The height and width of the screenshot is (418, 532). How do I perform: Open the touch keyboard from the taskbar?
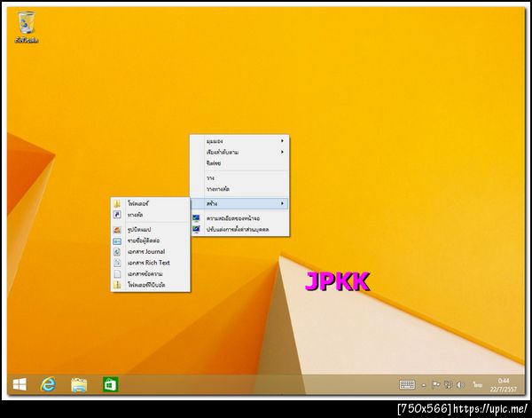tap(407, 385)
